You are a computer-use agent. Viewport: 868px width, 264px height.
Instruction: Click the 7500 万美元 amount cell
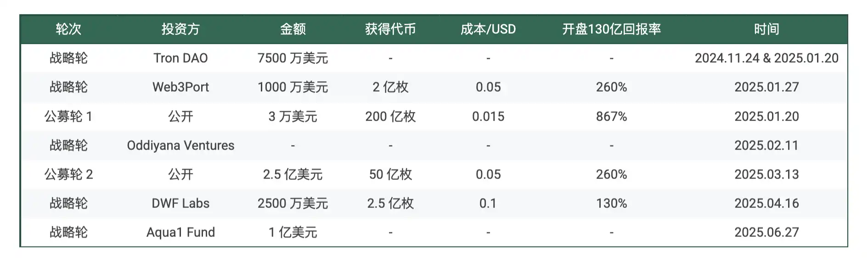[x=293, y=58]
